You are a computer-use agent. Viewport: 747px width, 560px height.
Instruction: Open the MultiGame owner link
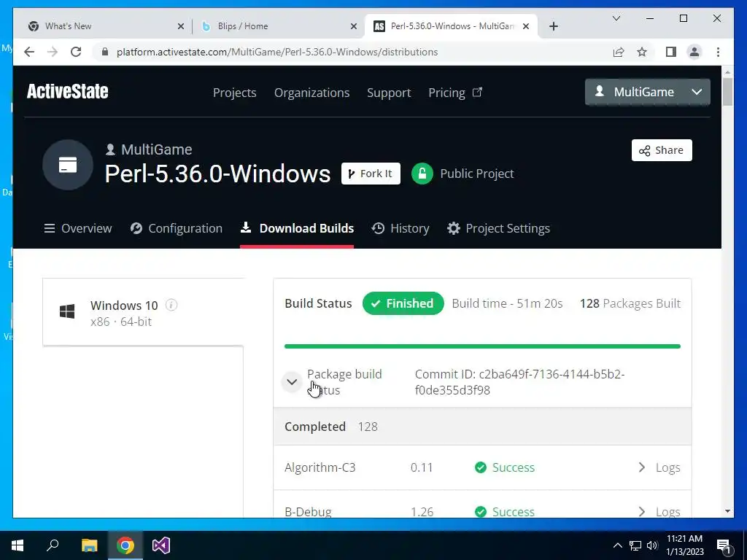[x=149, y=149]
